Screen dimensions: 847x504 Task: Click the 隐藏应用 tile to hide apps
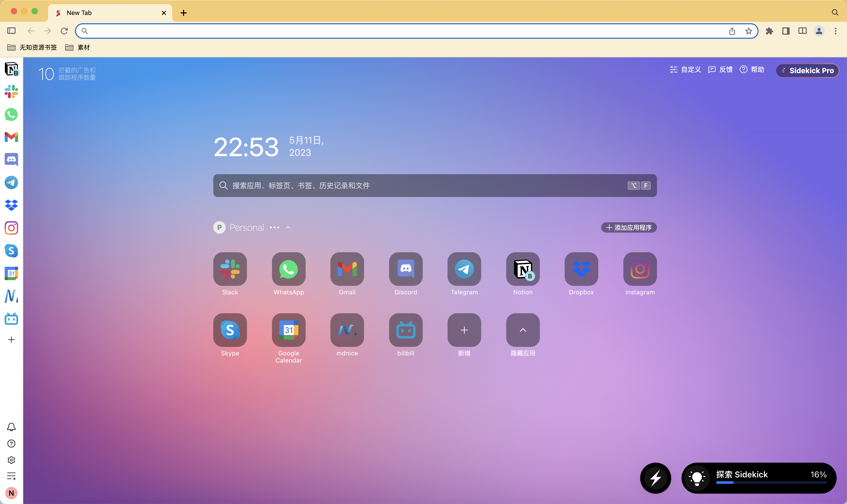pyautogui.click(x=523, y=330)
